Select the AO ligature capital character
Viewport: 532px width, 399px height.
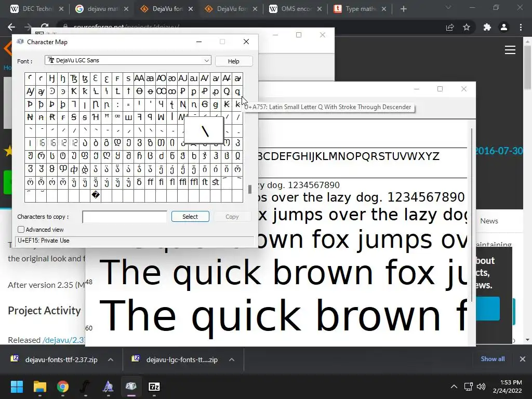click(x=161, y=78)
